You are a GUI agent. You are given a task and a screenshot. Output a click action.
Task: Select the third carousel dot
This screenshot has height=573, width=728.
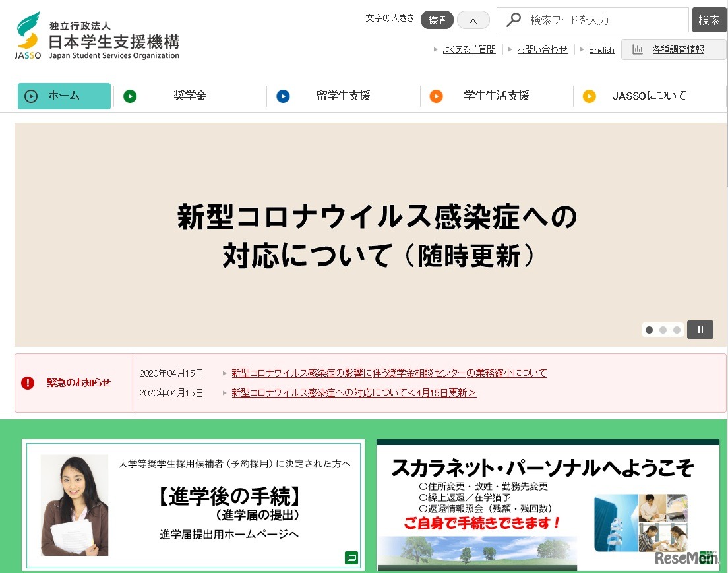click(677, 330)
